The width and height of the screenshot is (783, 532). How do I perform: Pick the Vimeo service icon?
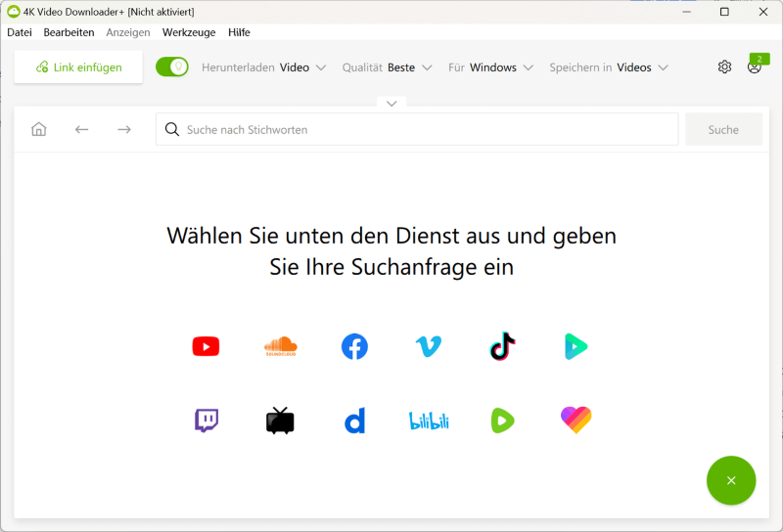(x=429, y=346)
